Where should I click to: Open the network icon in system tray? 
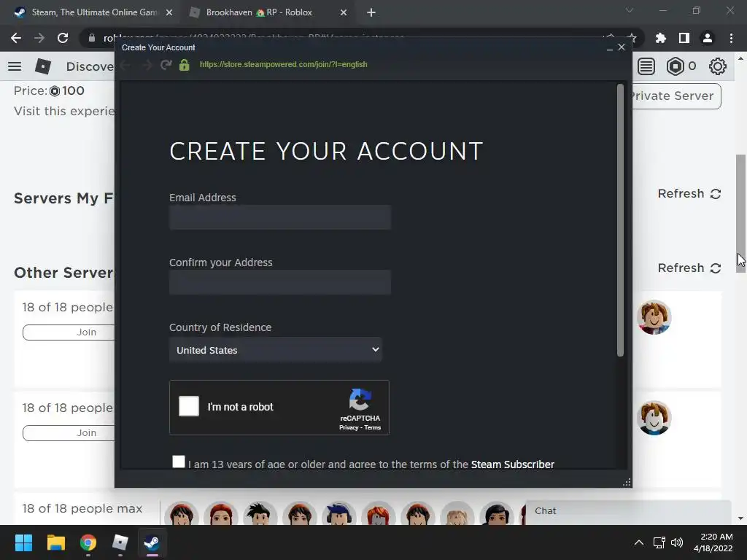pyautogui.click(x=659, y=542)
